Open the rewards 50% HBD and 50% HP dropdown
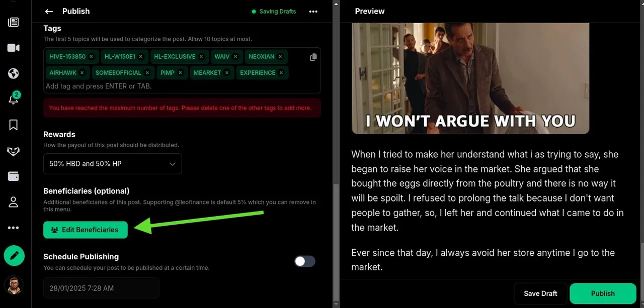This screenshot has width=644, height=308. coord(113,164)
